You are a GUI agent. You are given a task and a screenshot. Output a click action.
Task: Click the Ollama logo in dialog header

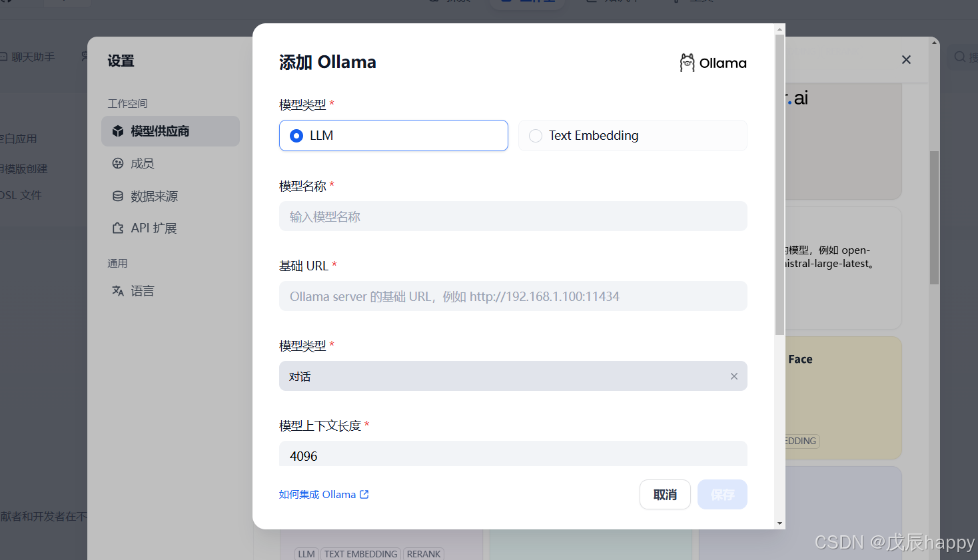tap(713, 63)
